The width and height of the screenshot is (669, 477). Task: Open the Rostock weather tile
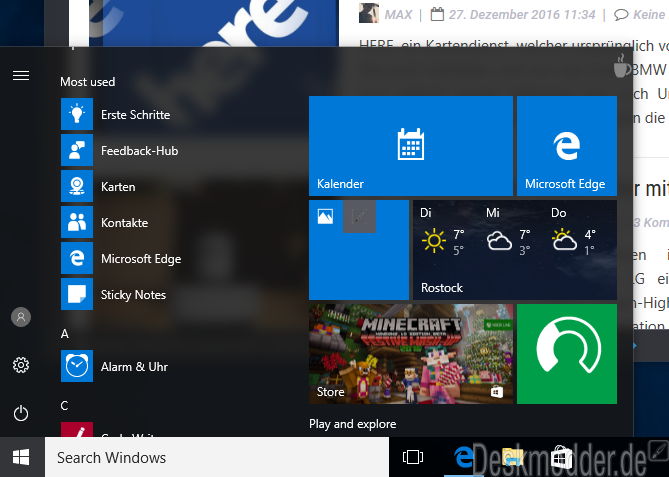(x=515, y=250)
